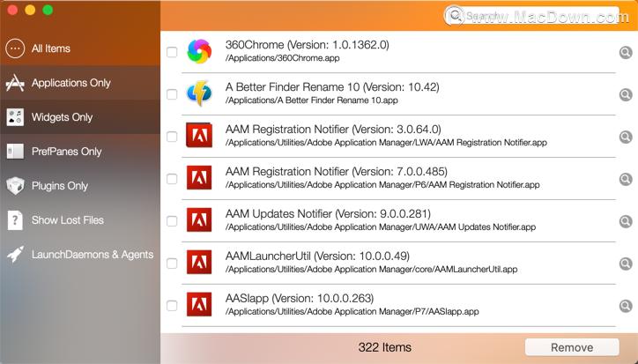Viewport: 638px width, 364px height.
Task: Click Adobe icon for AAM Registration Notifier 3.0.64.0
Action: pos(199,135)
